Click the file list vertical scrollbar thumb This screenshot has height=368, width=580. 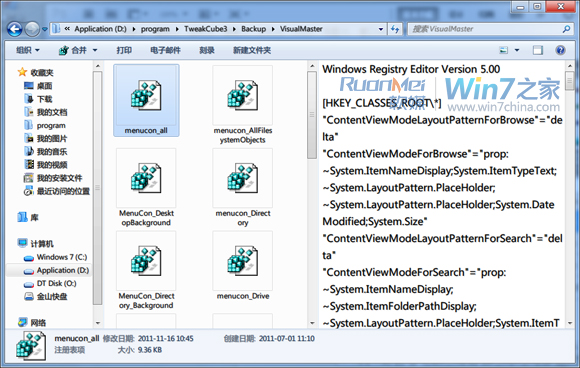(x=312, y=115)
